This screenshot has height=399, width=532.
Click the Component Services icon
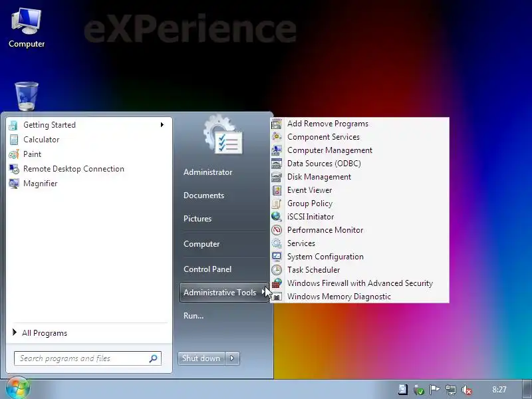coord(277,137)
